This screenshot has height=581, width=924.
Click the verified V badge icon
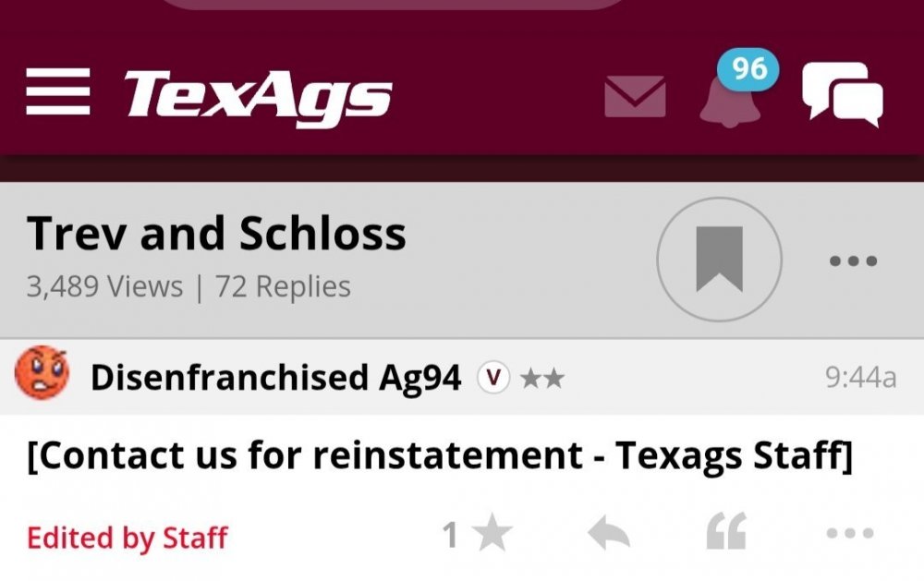click(493, 377)
